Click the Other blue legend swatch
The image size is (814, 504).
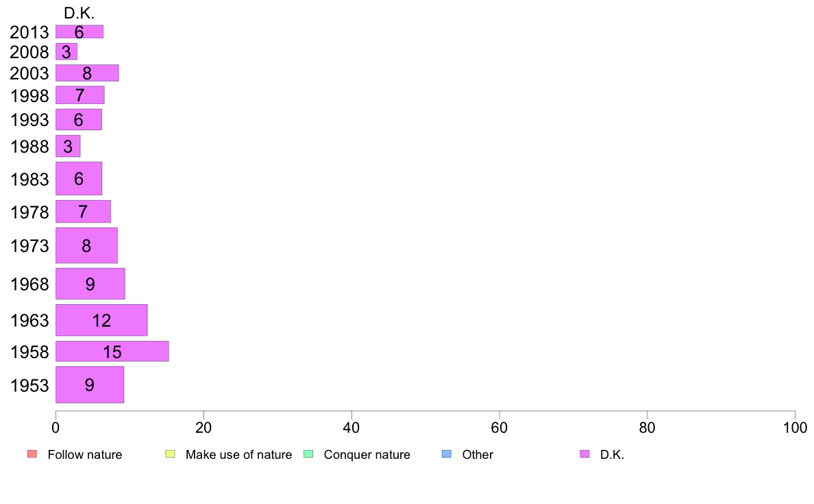click(x=447, y=454)
